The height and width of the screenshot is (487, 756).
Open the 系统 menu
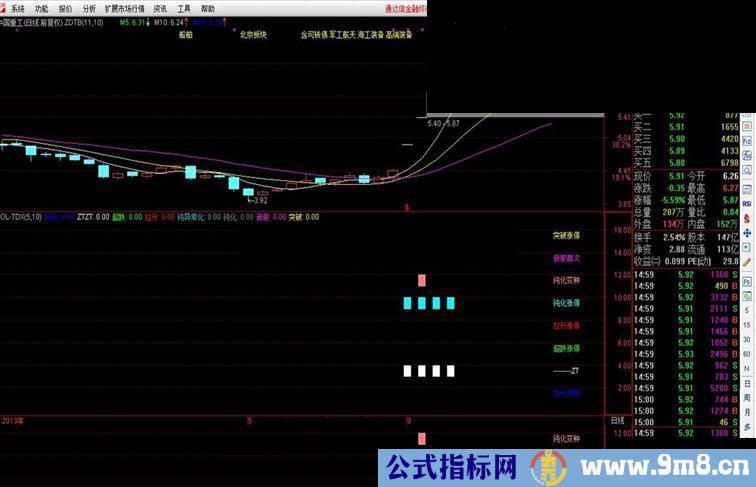tap(17, 7)
